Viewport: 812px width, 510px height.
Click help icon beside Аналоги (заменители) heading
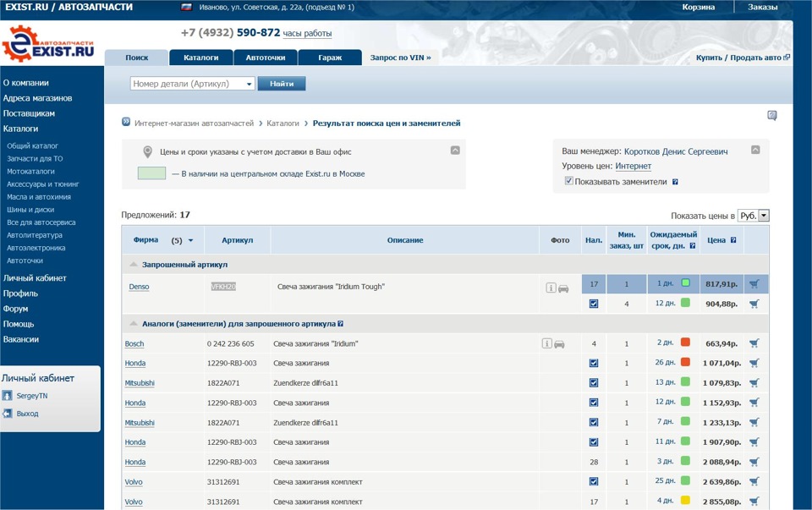pos(340,324)
